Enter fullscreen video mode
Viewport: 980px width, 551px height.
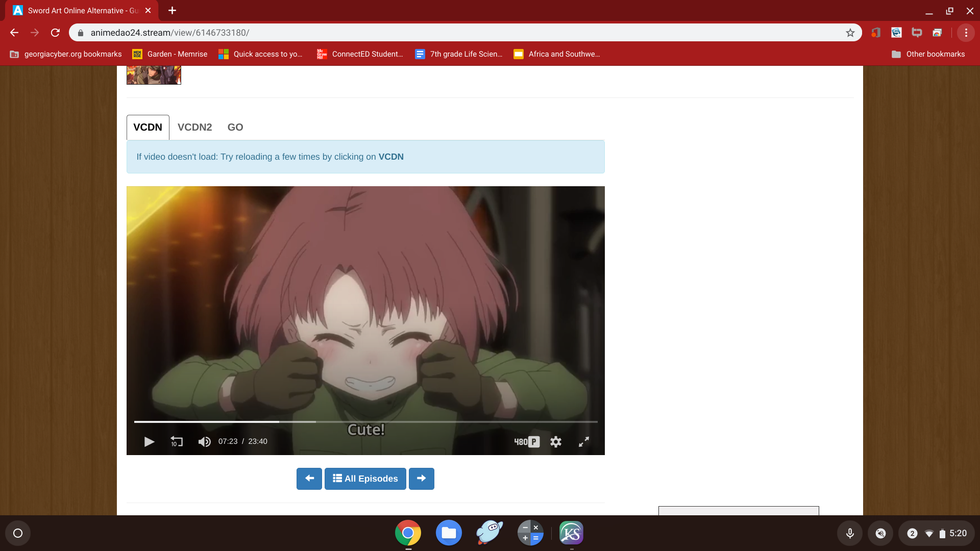tap(584, 442)
